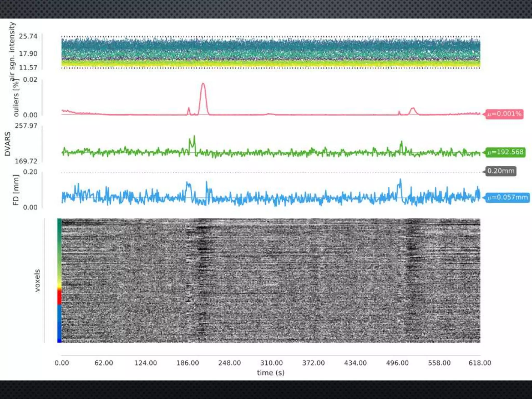Click the 310.00 tick on time axis
Screen dimensions: 532x399
tap(271, 363)
